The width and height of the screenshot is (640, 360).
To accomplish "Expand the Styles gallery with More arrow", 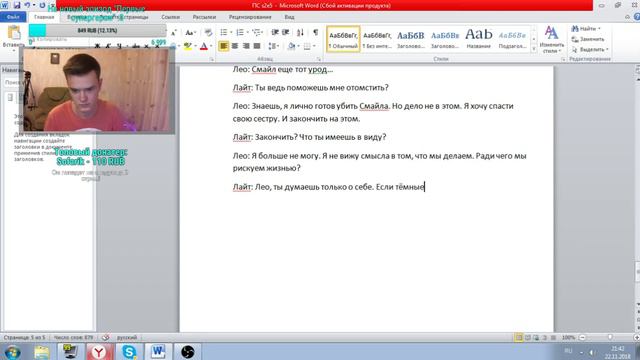I will (534, 49).
